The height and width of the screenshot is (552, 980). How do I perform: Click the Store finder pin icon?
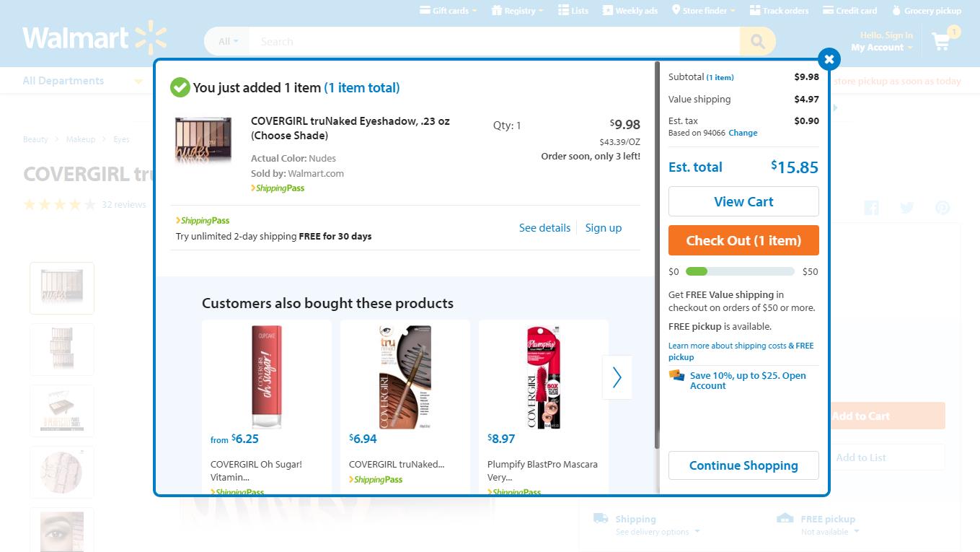point(675,10)
